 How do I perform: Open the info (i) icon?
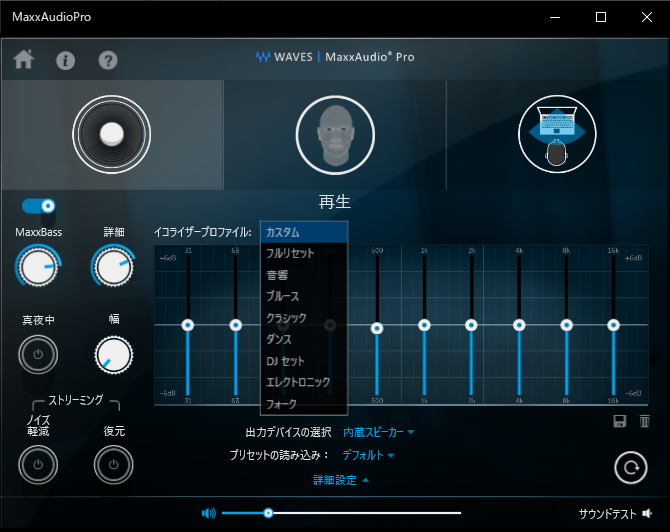(65, 61)
